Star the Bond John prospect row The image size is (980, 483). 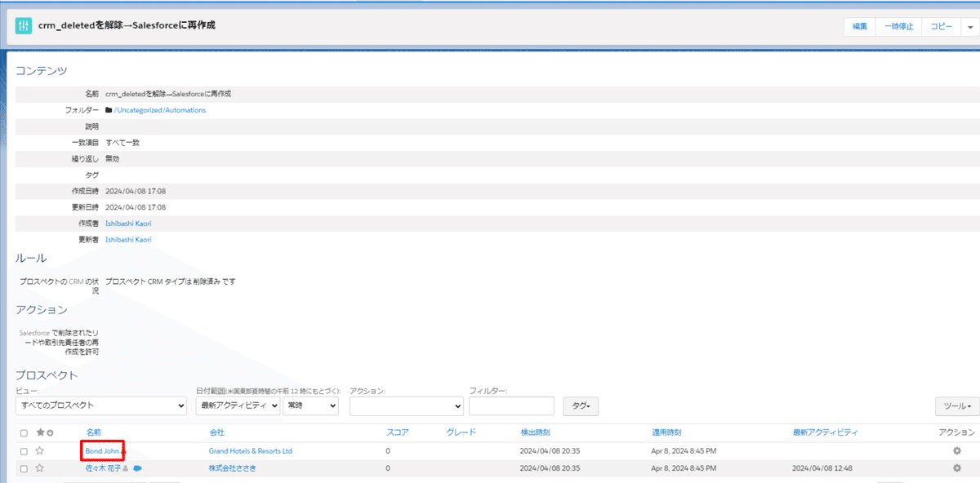point(39,451)
